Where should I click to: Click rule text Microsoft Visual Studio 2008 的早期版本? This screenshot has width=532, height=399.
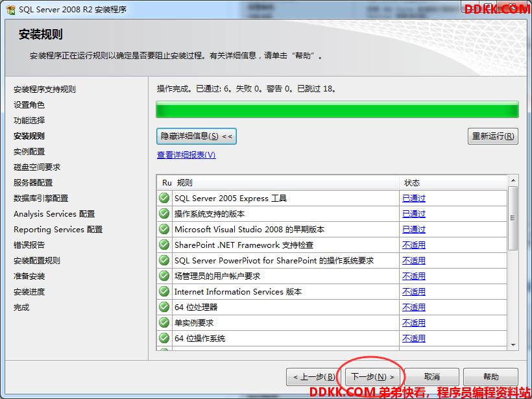[x=249, y=230]
